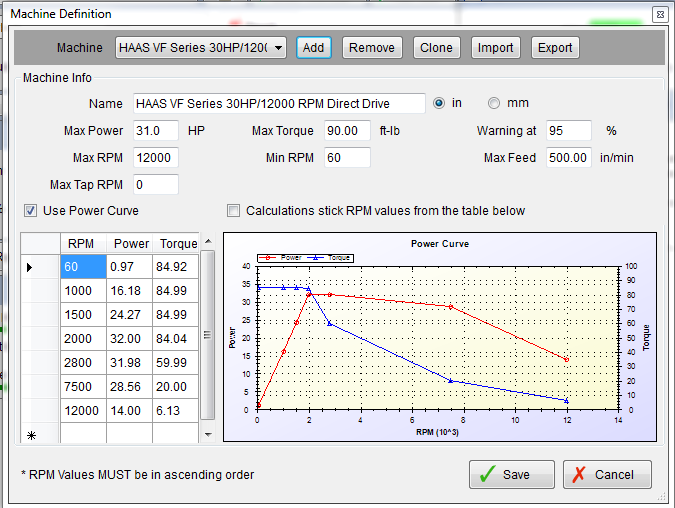Click the Power column header
The height and width of the screenshot is (508, 675).
[129, 244]
